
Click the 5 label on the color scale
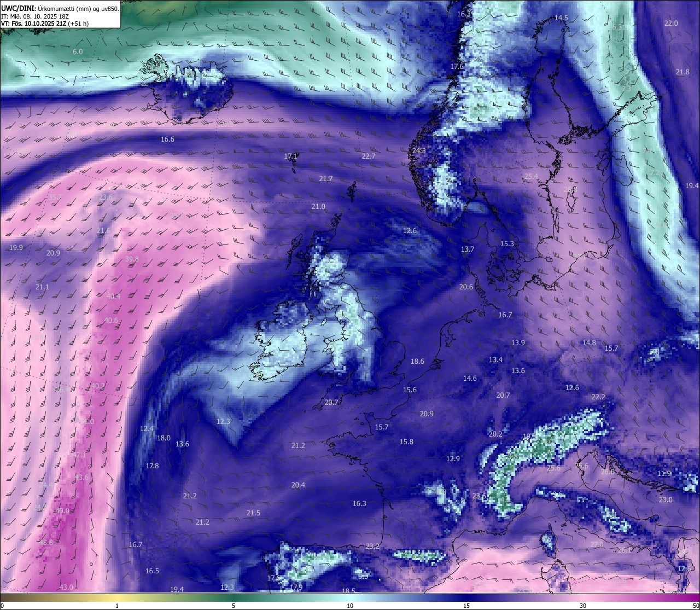pos(234,606)
